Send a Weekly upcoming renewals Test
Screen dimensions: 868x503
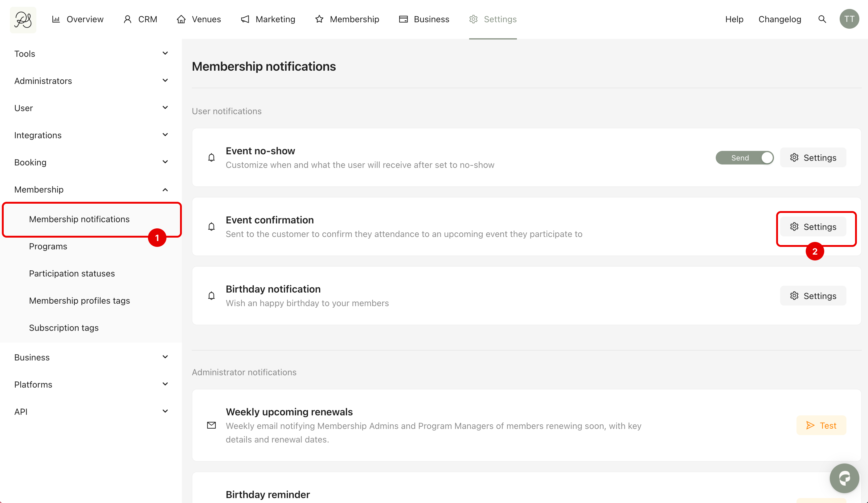[821, 425]
